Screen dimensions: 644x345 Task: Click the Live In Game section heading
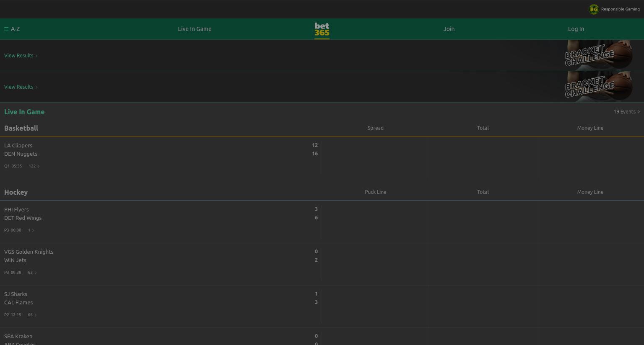pos(24,112)
